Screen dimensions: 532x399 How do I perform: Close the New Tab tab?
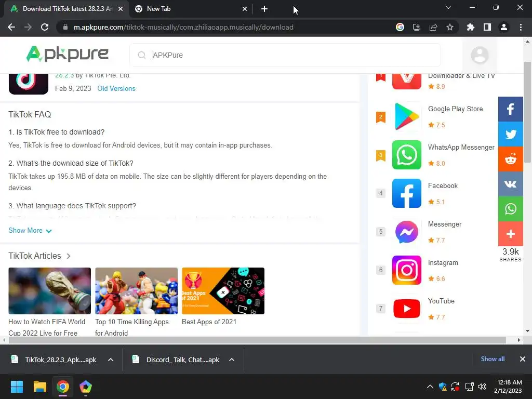(x=244, y=9)
